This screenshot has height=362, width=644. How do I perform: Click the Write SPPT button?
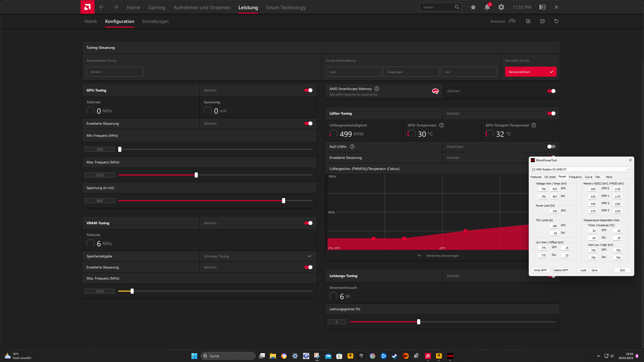540,270
